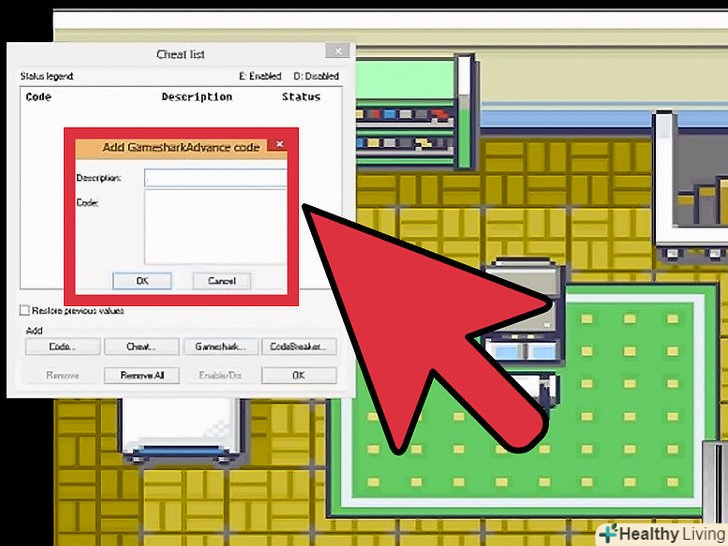The height and width of the screenshot is (546, 728).
Task: Click Remove All in Cheat list
Action: 142,375
